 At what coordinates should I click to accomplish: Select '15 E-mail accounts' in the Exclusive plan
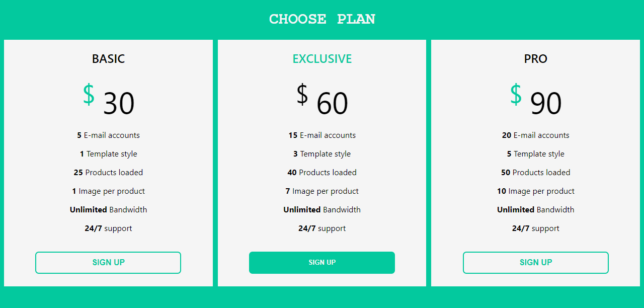[322, 135]
